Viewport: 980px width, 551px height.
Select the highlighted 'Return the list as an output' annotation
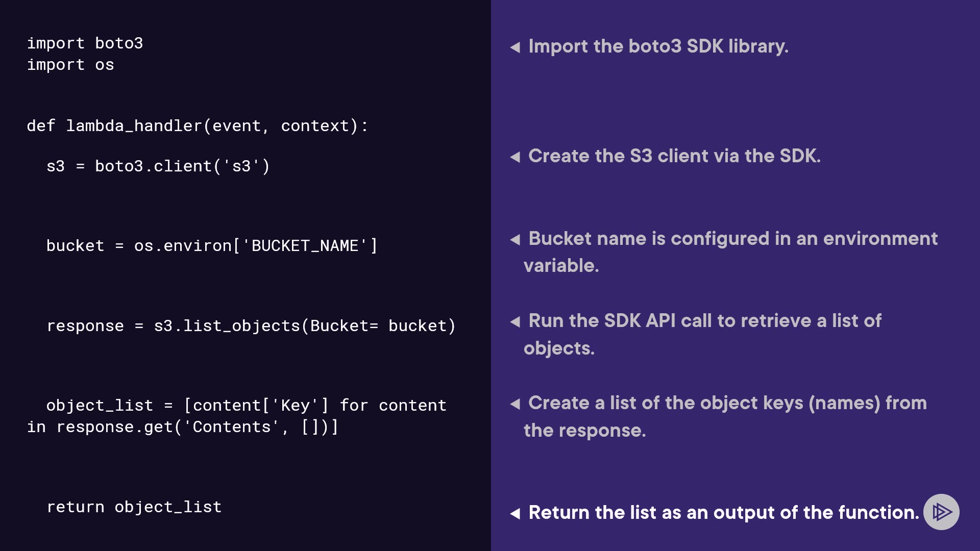723,513
